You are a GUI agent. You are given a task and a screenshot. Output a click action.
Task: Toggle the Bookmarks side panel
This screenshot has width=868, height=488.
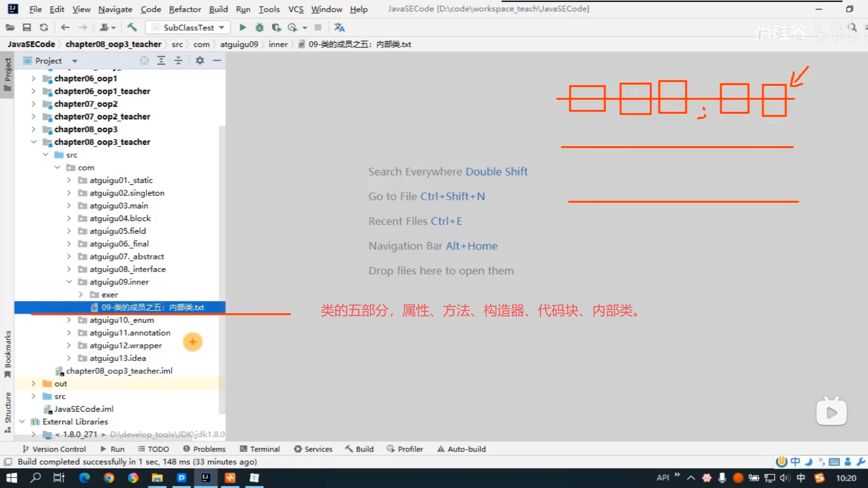(8, 353)
